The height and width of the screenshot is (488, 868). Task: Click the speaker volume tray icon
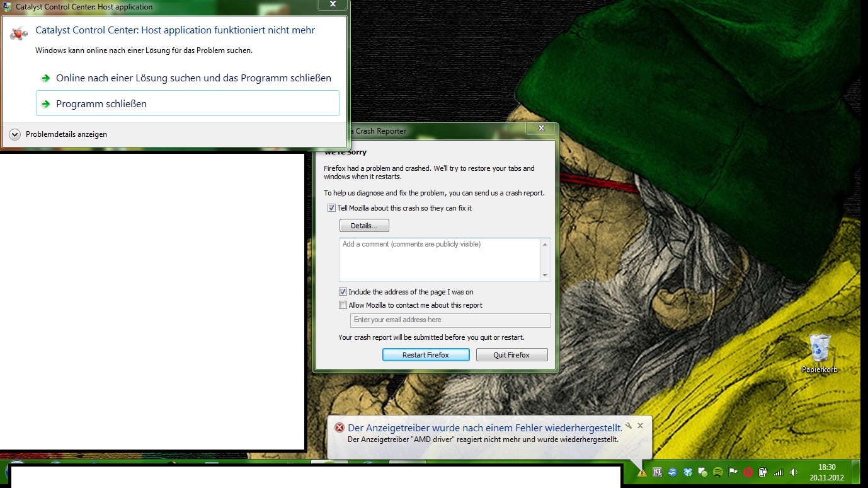pyautogui.click(x=794, y=472)
